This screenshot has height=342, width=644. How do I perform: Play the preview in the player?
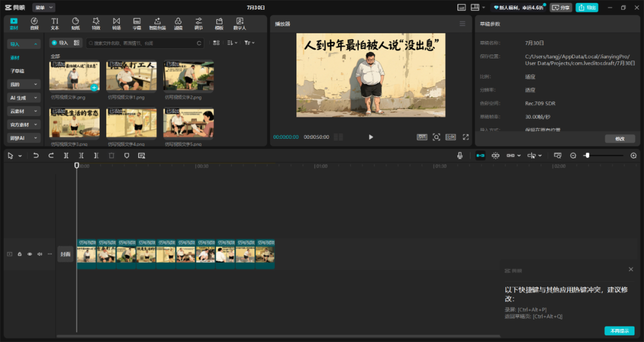(x=371, y=137)
